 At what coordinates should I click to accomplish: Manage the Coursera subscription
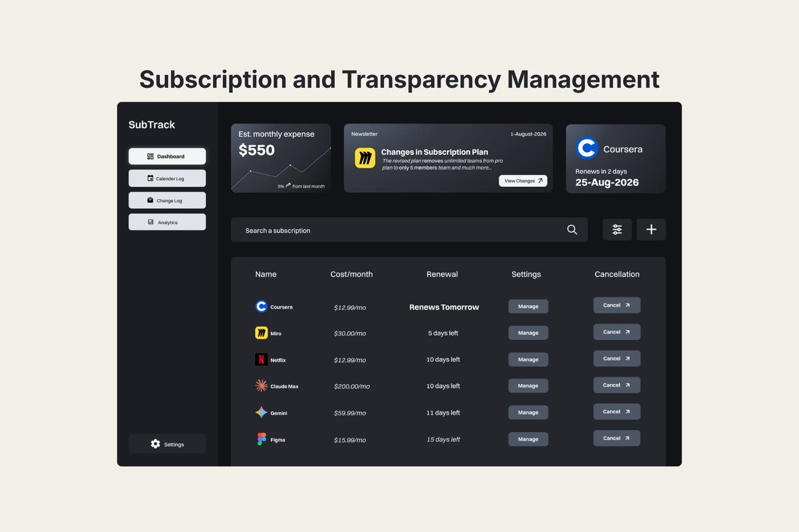[528, 306]
